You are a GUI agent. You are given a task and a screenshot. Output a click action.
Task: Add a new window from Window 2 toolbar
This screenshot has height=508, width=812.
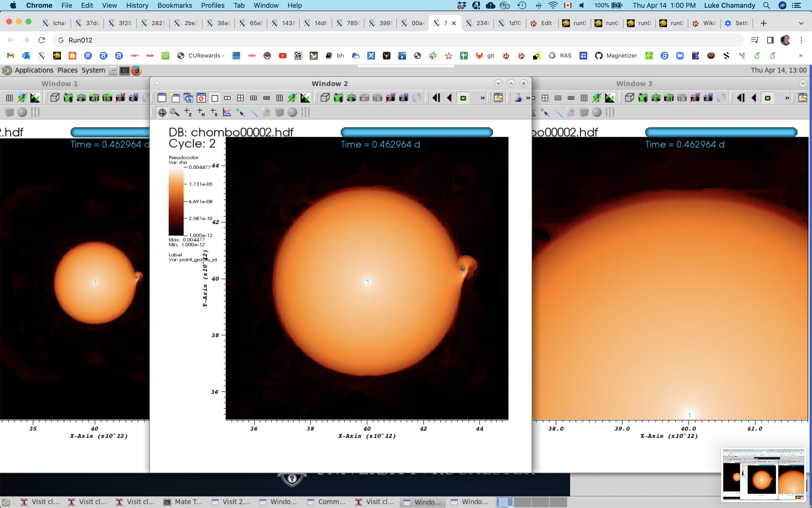coord(175,98)
